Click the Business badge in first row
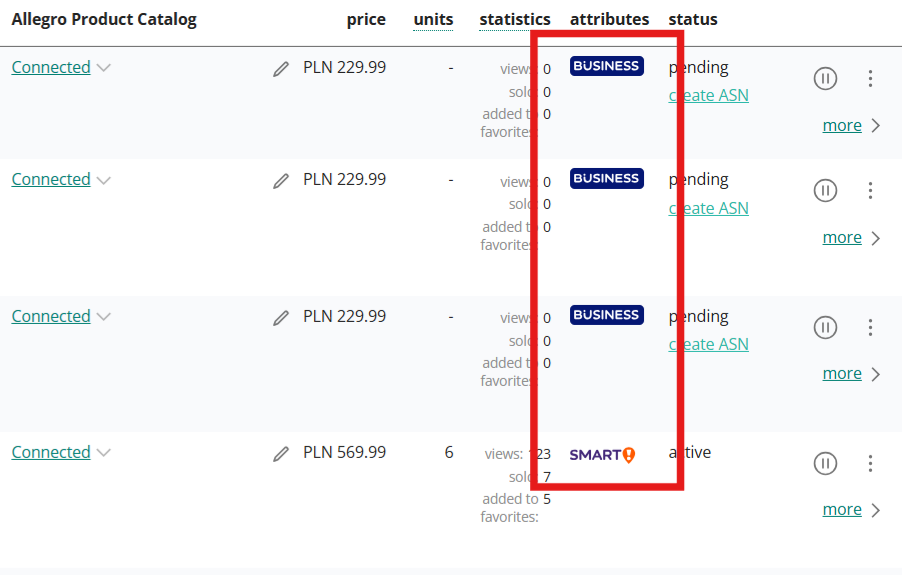Screen dimensions: 923x575 pos(606,66)
